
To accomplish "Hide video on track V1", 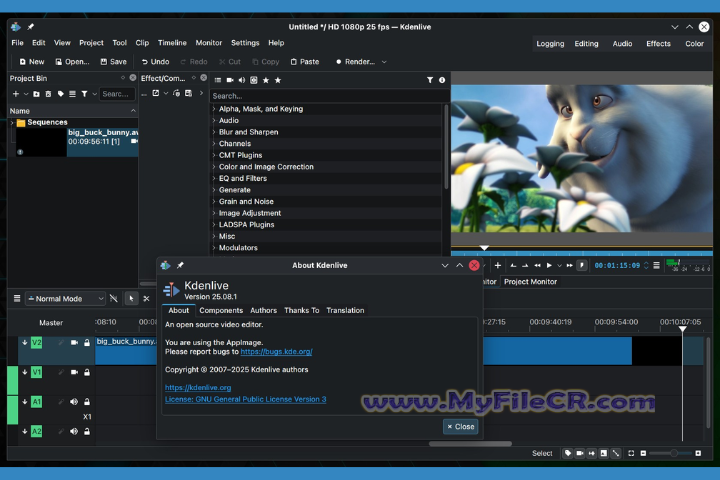I will click(74, 373).
